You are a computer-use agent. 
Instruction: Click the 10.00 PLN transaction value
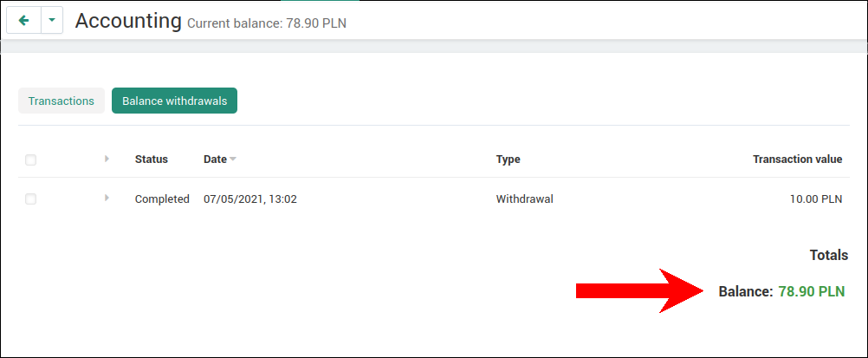(816, 199)
